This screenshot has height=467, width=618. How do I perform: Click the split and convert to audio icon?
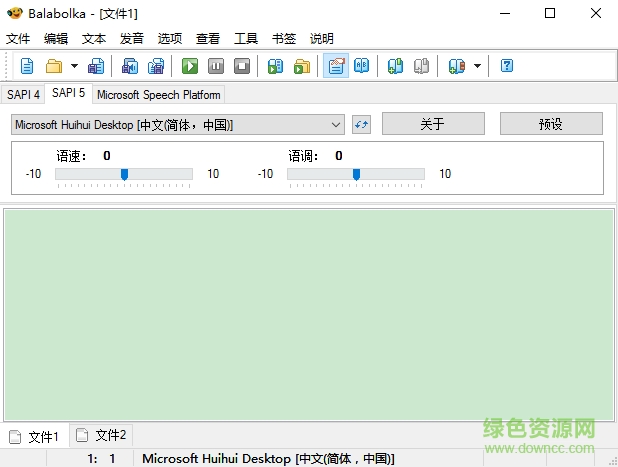coord(156,66)
